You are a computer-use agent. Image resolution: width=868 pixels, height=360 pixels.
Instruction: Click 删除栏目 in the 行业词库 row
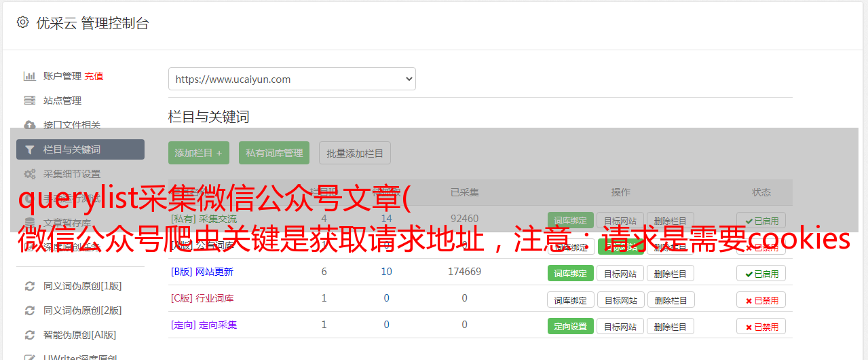tap(671, 300)
